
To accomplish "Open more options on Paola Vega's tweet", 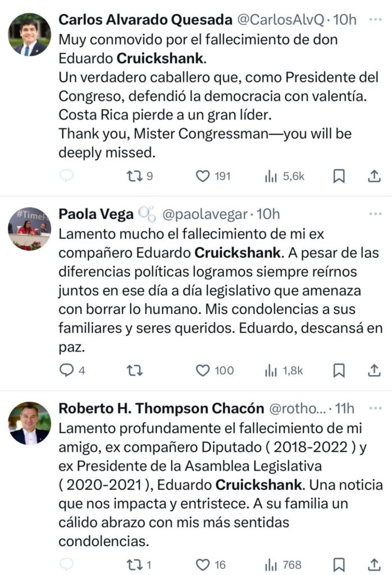I will click(375, 214).
